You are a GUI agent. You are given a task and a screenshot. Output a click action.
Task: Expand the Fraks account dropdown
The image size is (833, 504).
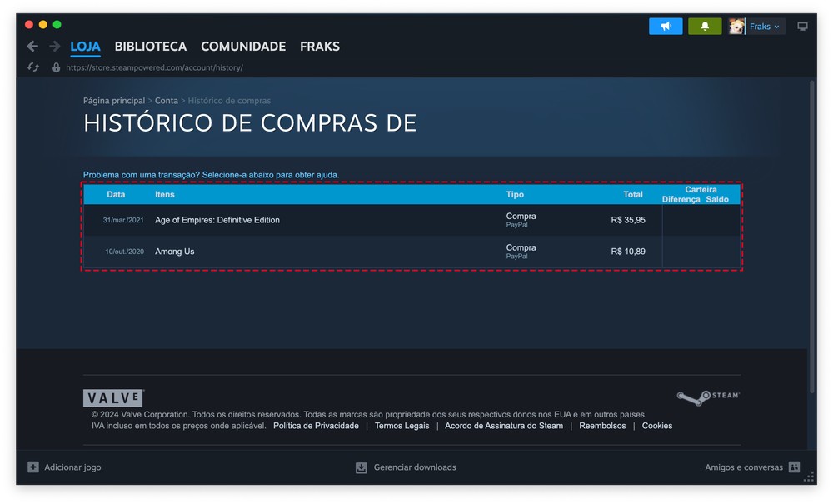pos(766,27)
